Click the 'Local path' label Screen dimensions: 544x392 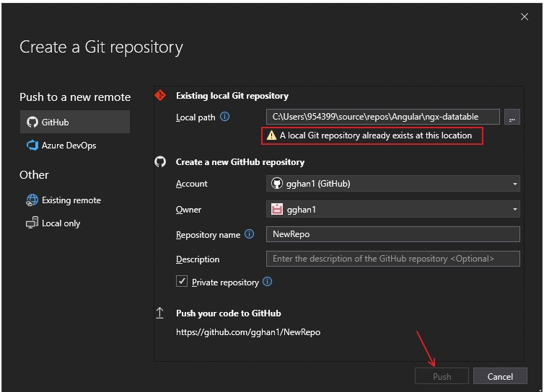196,117
